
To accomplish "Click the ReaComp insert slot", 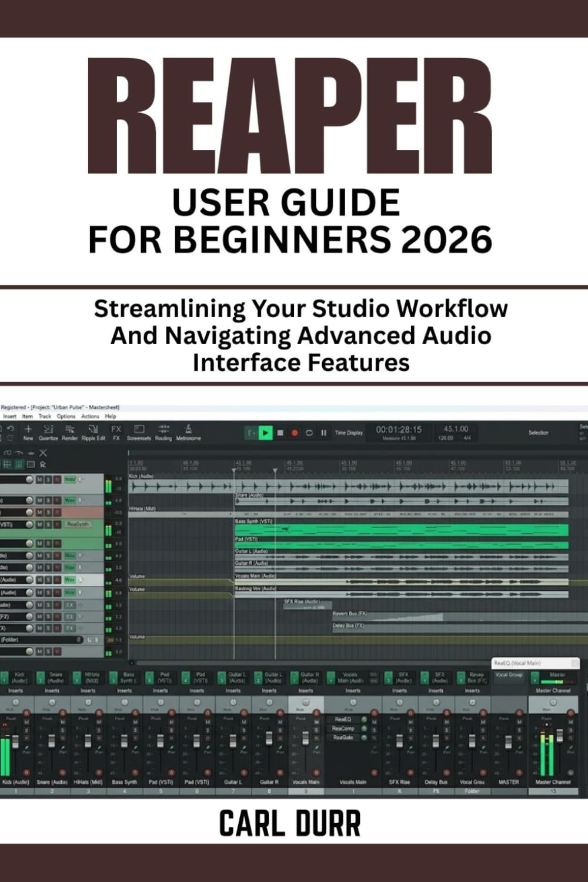I will pos(343,728).
